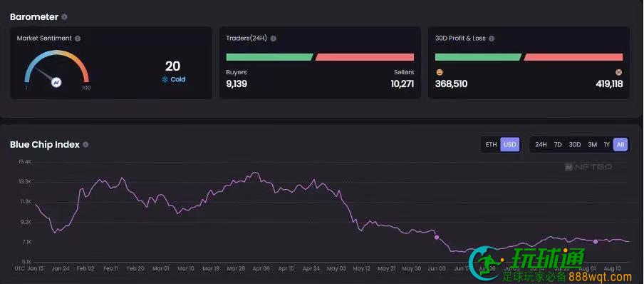Select the 7D time range

(x=558, y=144)
